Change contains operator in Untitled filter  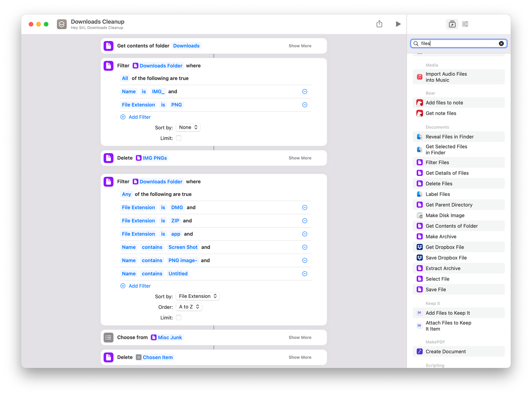pos(152,274)
